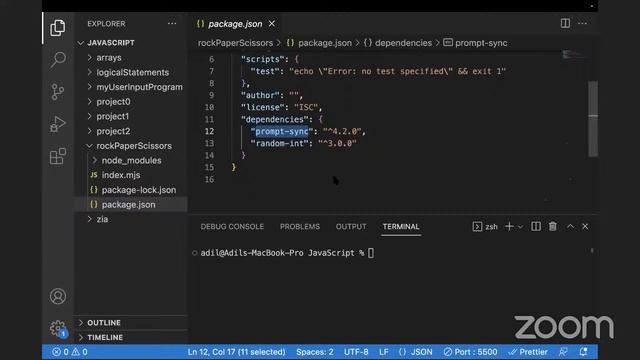Expand the project2 folder
The height and width of the screenshot is (360, 640).
tap(131, 131)
